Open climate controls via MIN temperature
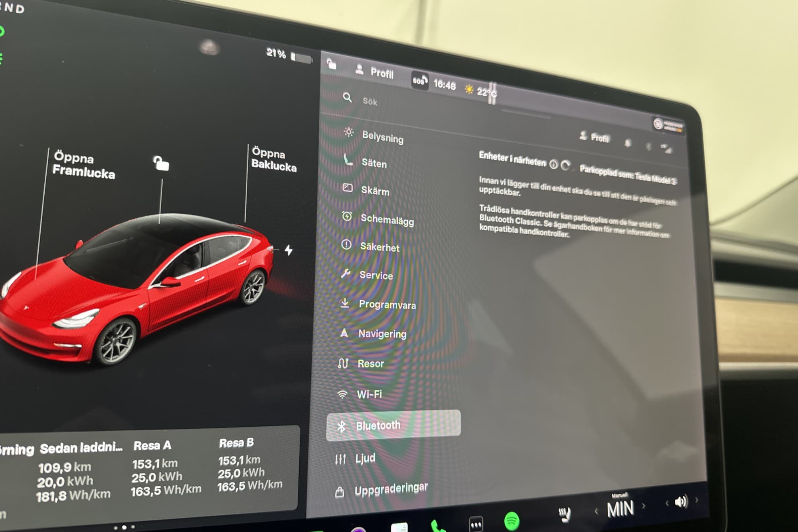The height and width of the screenshot is (532, 798). [620, 508]
